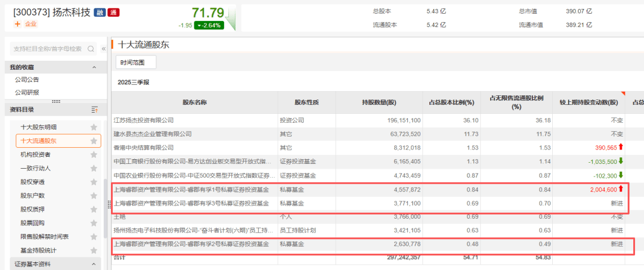The image size is (644, 270).
Task: Toggle the star next to 股东户数
Action: point(94,196)
